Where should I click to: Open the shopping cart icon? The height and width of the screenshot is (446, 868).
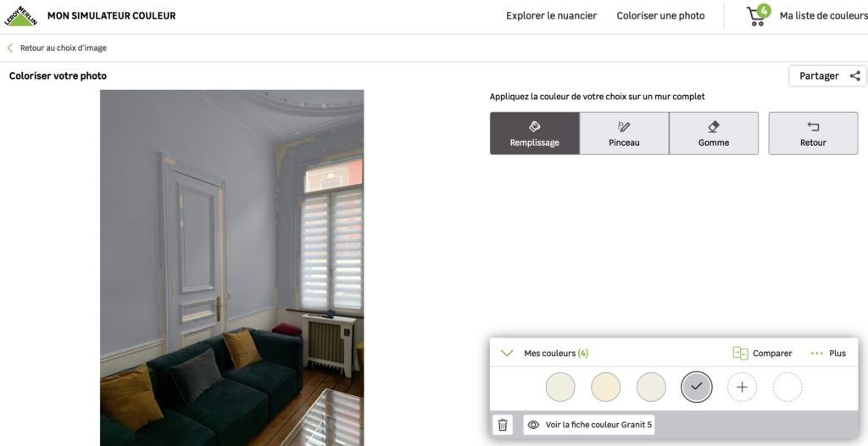(x=757, y=15)
